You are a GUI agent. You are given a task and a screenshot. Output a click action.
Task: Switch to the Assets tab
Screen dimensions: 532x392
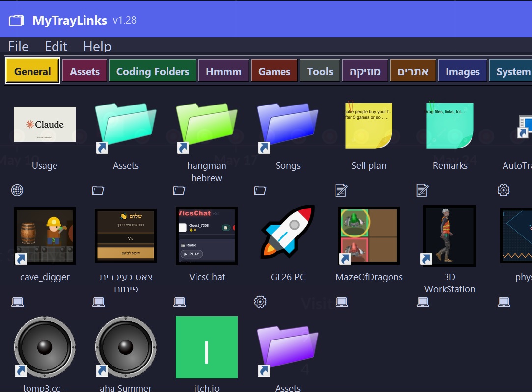pyautogui.click(x=84, y=71)
